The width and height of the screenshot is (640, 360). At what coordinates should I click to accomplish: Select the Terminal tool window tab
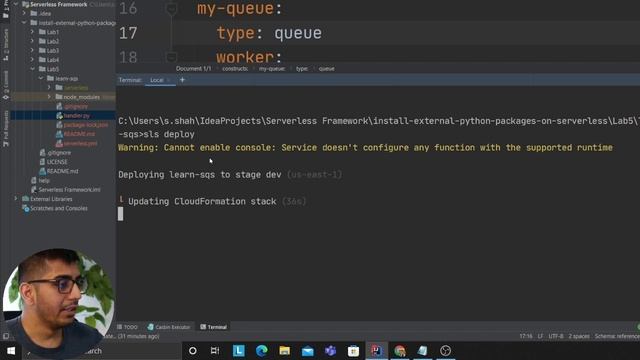click(213, 327)
